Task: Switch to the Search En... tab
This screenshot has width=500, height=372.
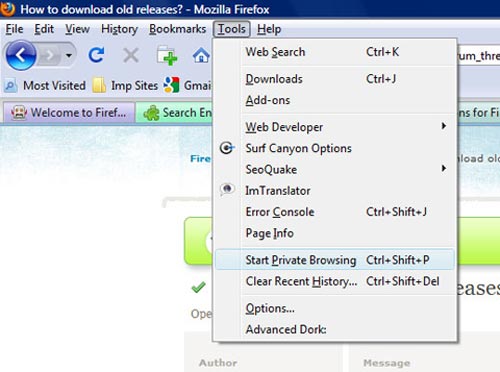Action: pos(174,113)
